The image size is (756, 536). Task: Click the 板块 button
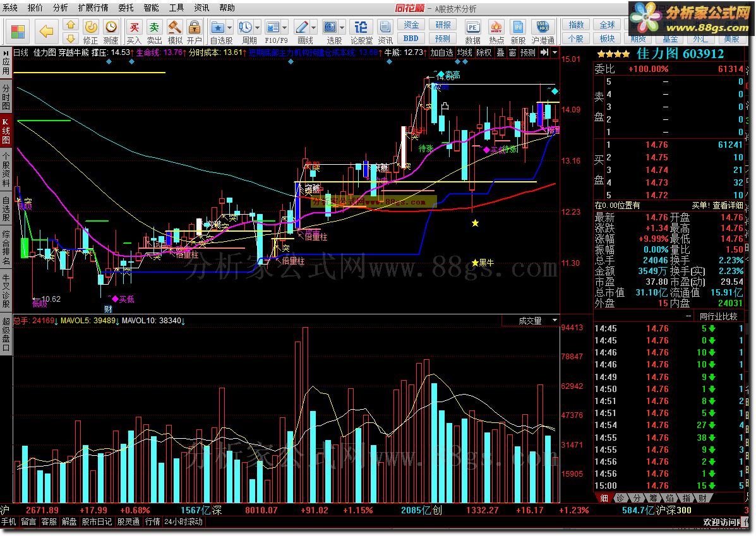pos(607,38)
